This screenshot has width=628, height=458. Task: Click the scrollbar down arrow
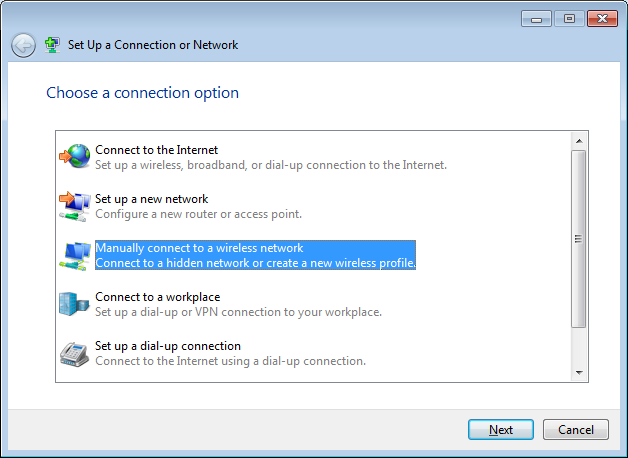[x=579, y=373]
